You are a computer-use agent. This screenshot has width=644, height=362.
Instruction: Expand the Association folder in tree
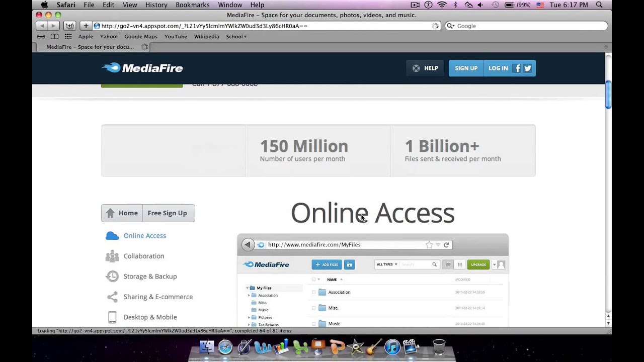coord(249,296)
